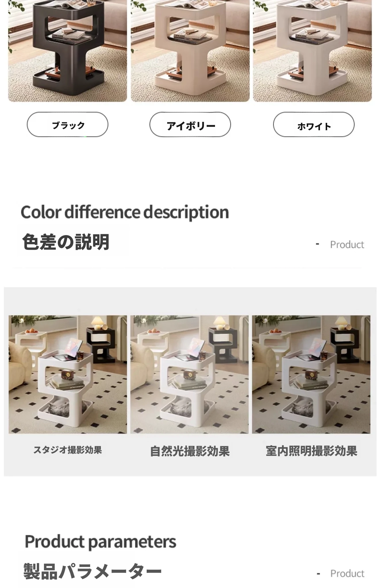Click the Product label beside 製品パラメーター

coord(347,573)
